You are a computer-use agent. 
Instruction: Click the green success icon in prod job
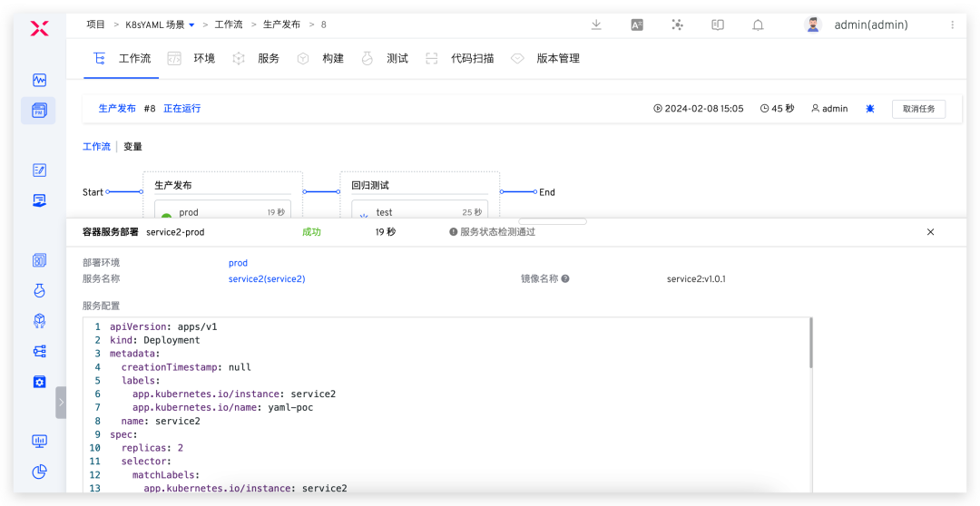166,216
